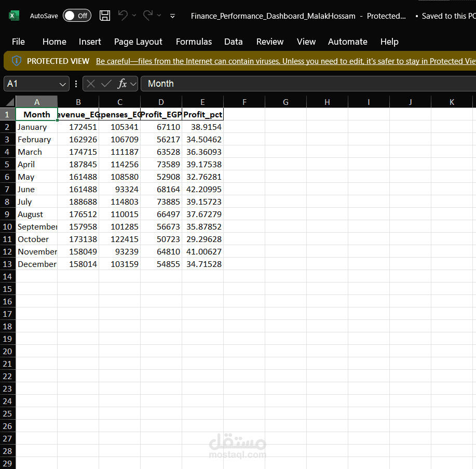Open the File menu
476x469 pixels.
pyautogui.click(x=18, y=42)
